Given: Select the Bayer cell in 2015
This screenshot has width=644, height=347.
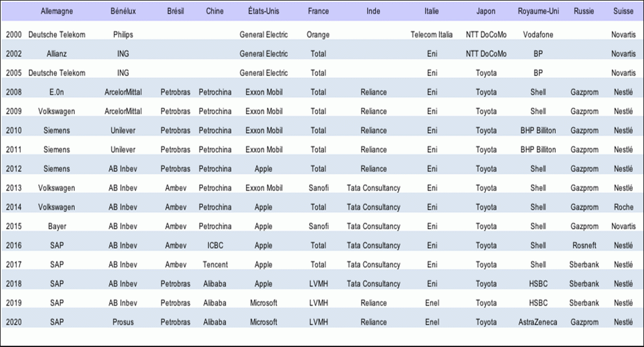Looking at the screenshot, I should pos(57,226).
